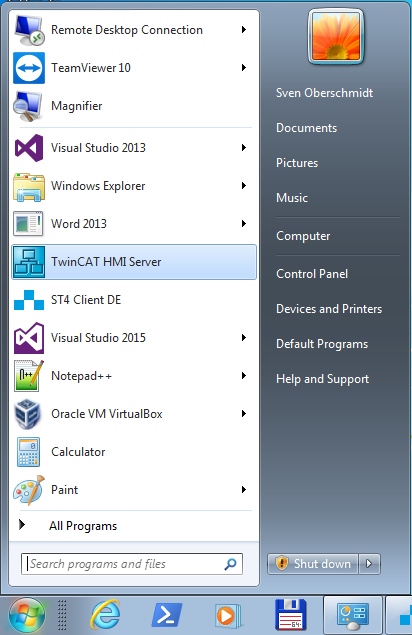Click the Shut down button
Screen dimensions: 412x635
click(x=313, y=564)
